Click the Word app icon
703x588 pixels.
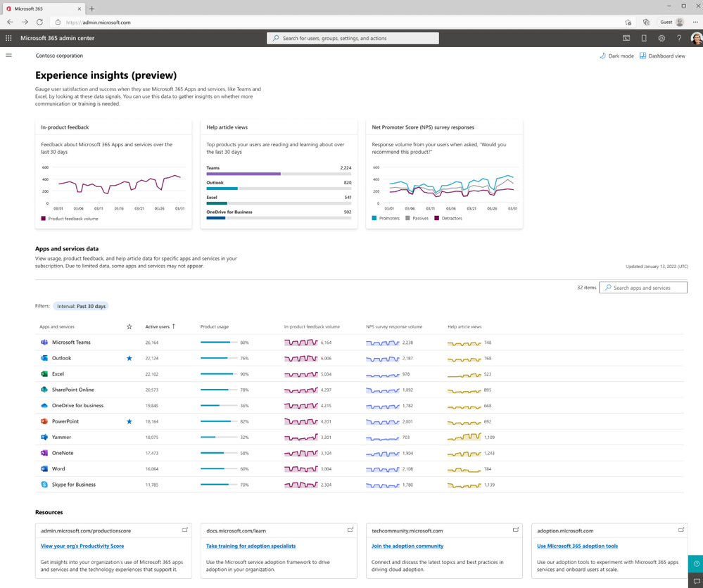tap(44, 469)
